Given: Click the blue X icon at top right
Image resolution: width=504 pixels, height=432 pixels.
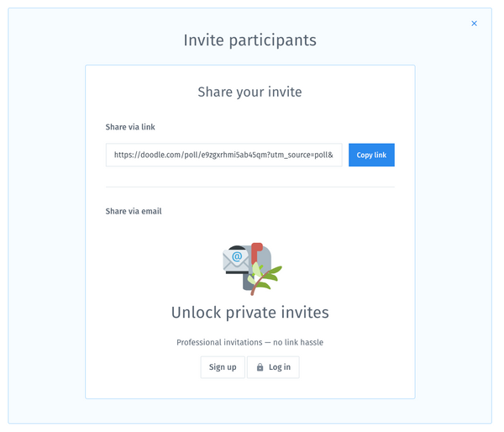Looking at the screenshot, I should tap(474, 24).
